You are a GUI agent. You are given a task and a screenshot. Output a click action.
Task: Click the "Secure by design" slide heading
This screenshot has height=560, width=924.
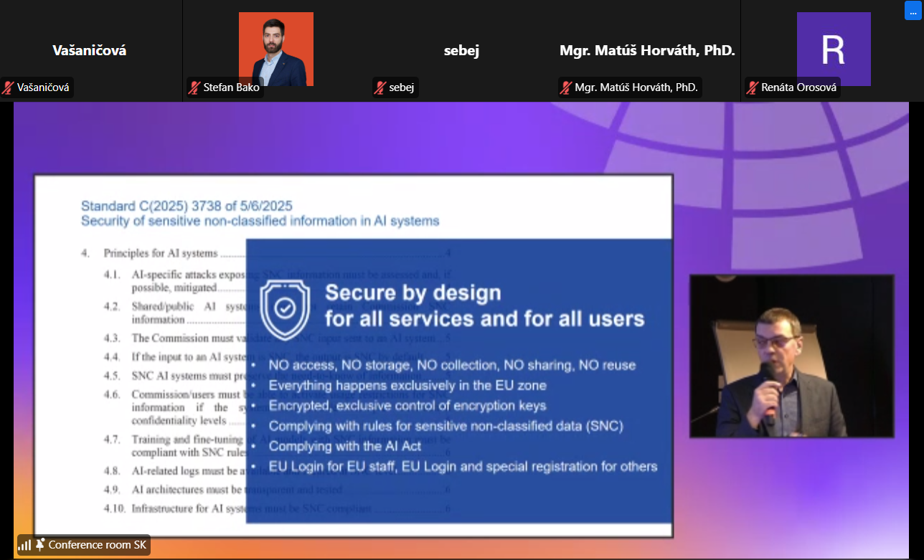click(412, 293)
